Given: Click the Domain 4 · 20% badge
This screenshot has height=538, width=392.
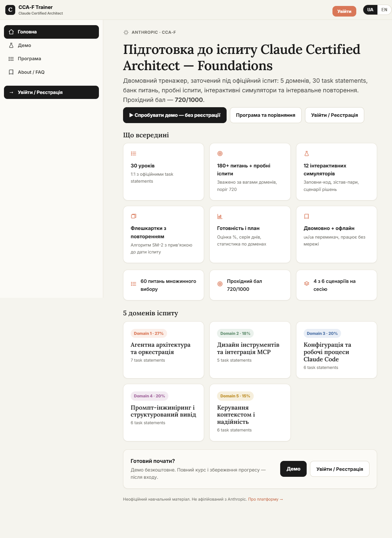Looking at the screenshot, I should 149,396.
